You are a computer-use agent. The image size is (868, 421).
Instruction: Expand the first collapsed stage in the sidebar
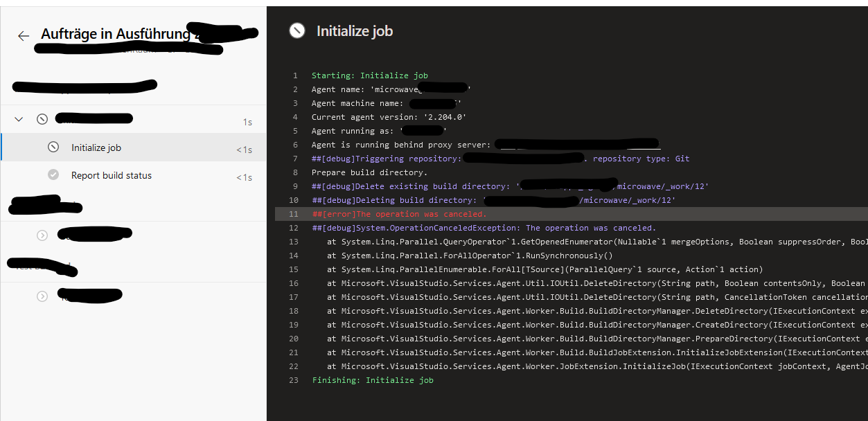[42, 233]
